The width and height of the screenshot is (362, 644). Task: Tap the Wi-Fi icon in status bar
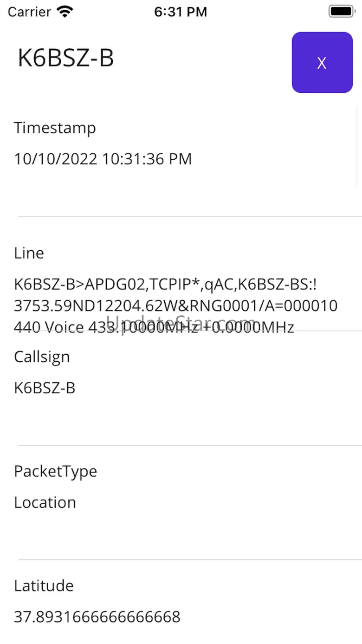pos(65,12)
